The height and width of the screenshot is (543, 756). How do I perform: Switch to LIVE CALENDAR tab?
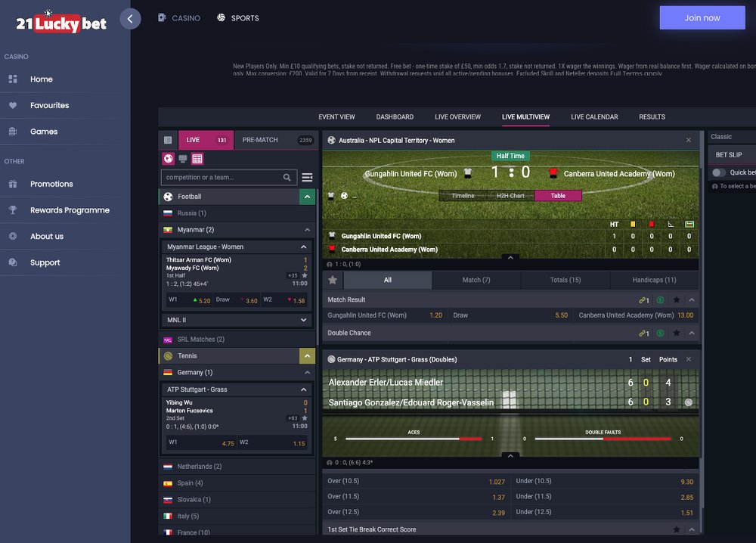594,116
